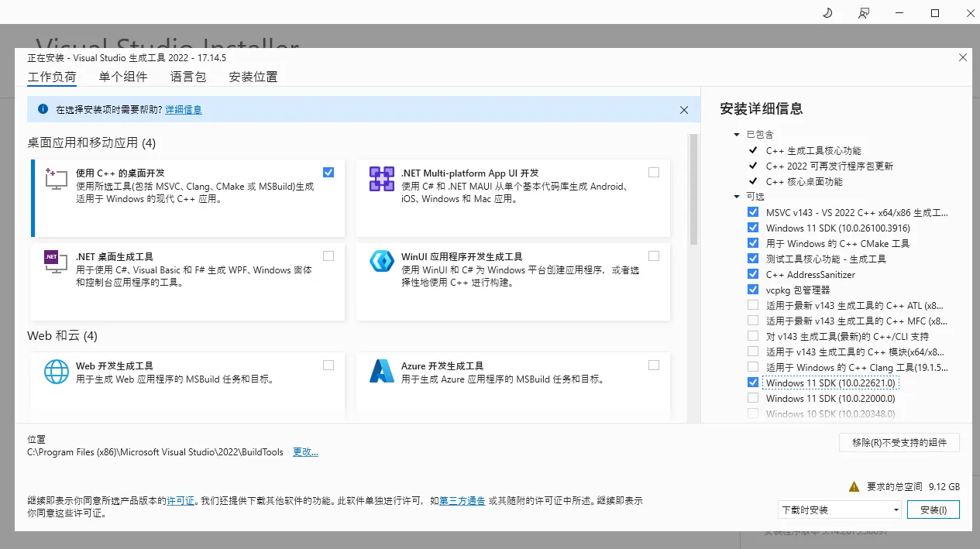Uncheck the 使用 C++ 的桌面开发 workload checkbox
The width and height of the screenshot is (980, 549).
click(x=328, y=173)
